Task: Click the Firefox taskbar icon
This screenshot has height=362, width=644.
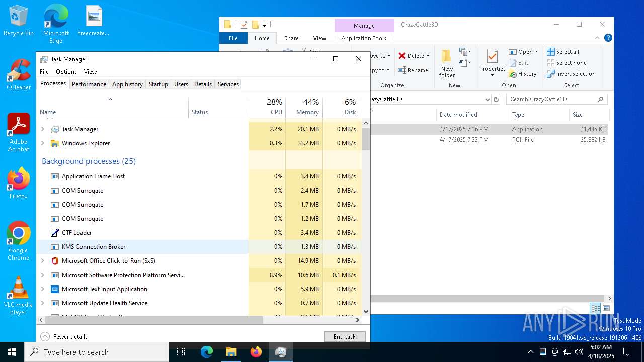Action: (256, 352)
